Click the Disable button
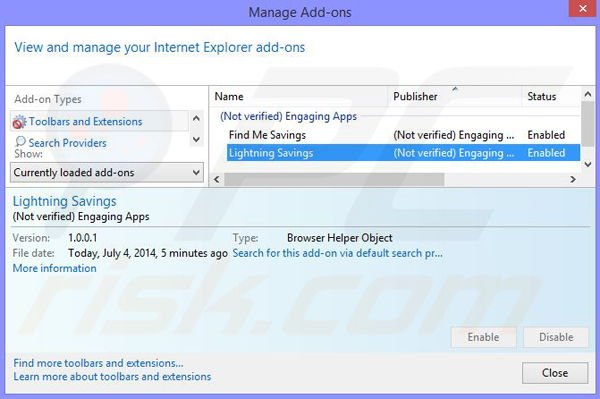600x399 pixels. coord(556,337)
